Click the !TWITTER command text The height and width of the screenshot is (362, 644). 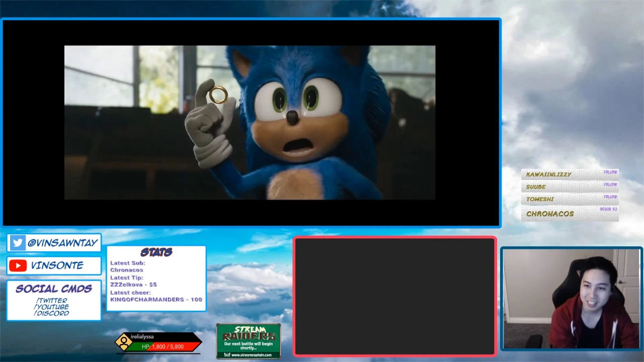(x=51, y=301)
